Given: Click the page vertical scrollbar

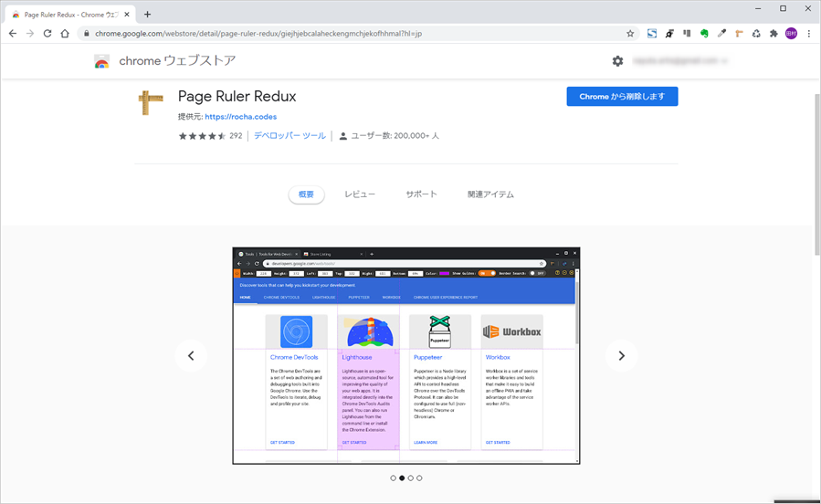Looking at the screenshot, I should [x=816, y=174].
